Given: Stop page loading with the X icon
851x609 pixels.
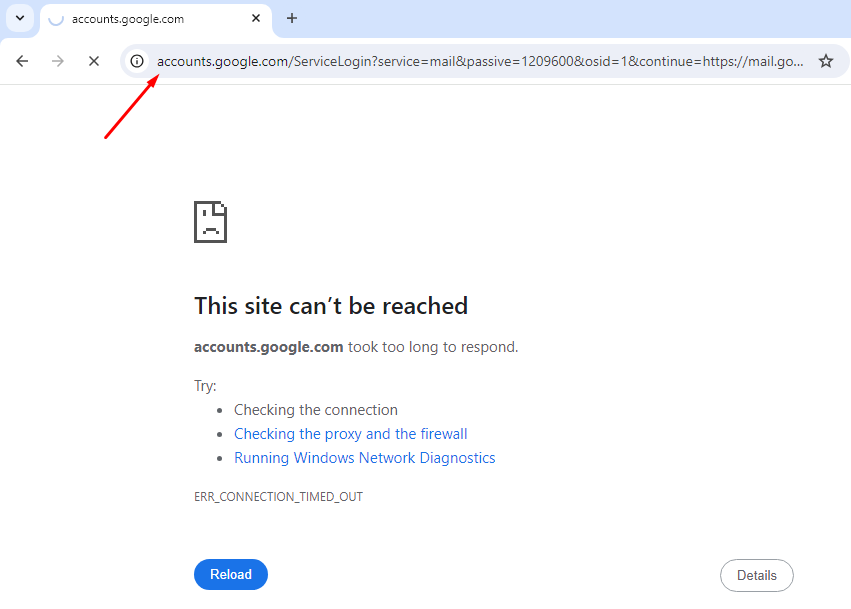Looking at the screenshot, I should (x=93, y=61).
